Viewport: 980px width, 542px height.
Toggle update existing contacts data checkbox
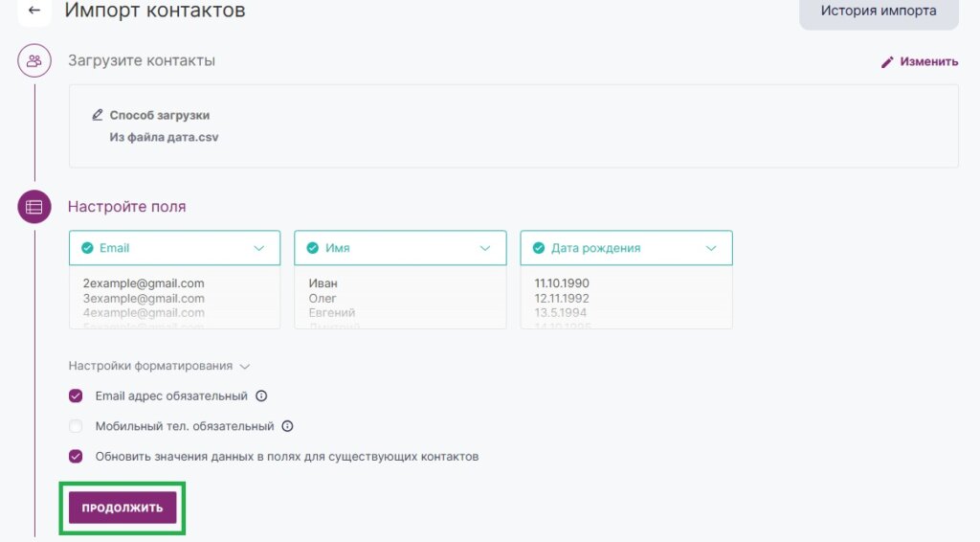(x=77, y=457)
